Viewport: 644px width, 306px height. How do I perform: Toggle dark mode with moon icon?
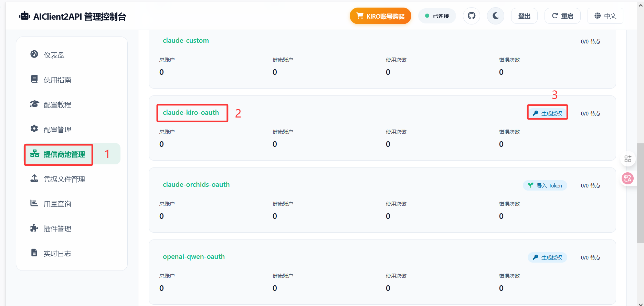point(496,16)
